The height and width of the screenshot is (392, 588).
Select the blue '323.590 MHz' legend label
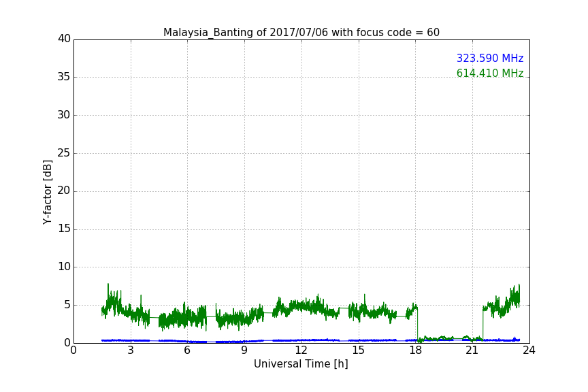[x=490, y=58]
